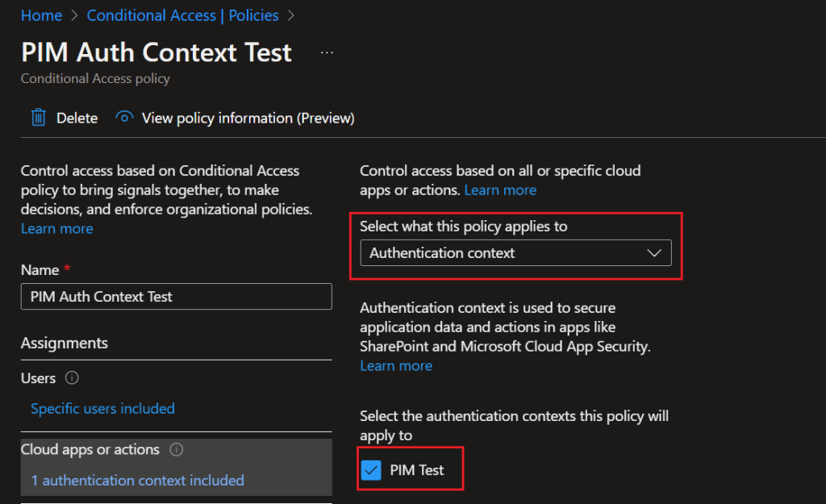Click the info icon beside Users

pos(71,378)
